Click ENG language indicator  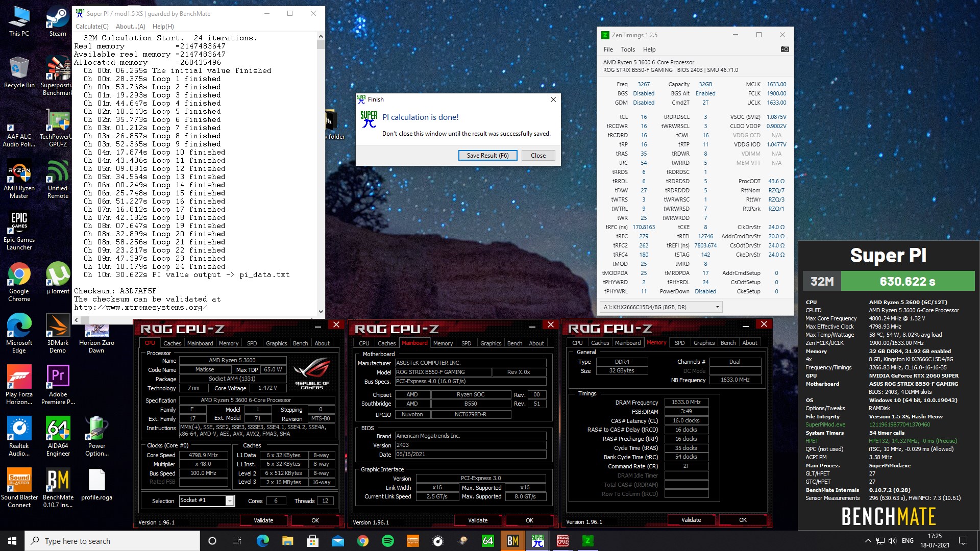(x=908, y=541)
